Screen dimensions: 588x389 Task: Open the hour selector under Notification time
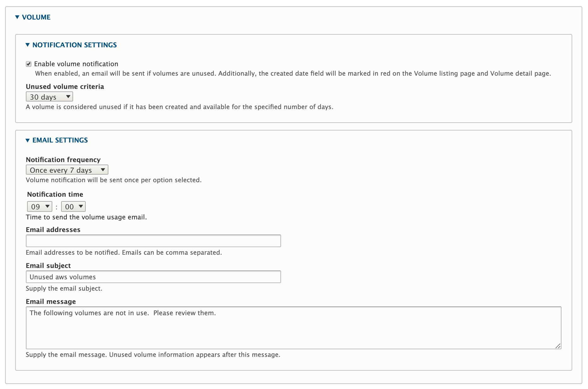[x=39, y=206]
